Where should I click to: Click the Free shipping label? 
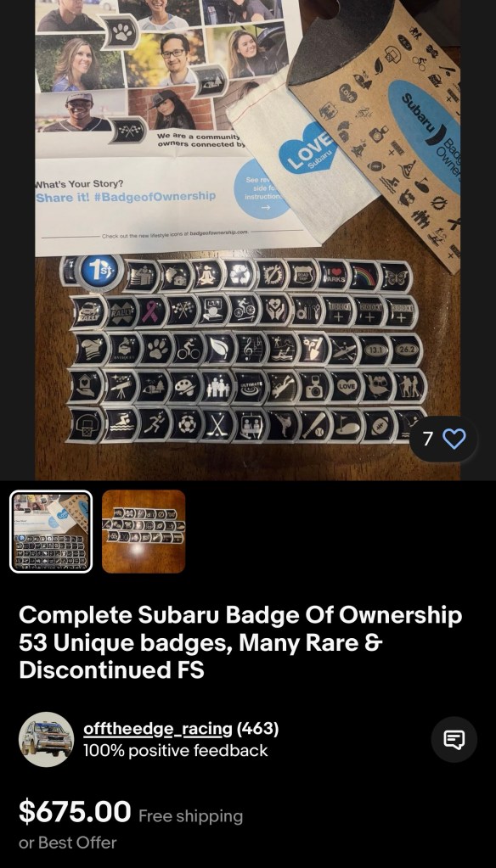click(x=190, y=816)
